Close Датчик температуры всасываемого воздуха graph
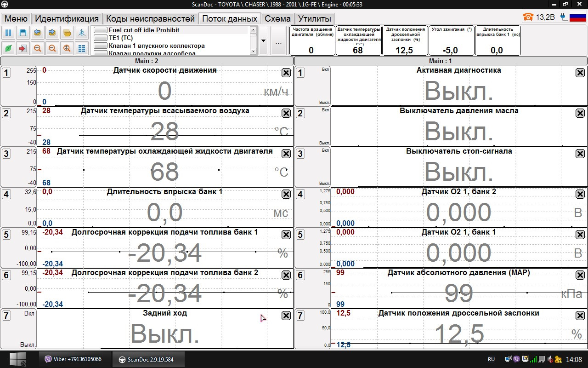 286,113
